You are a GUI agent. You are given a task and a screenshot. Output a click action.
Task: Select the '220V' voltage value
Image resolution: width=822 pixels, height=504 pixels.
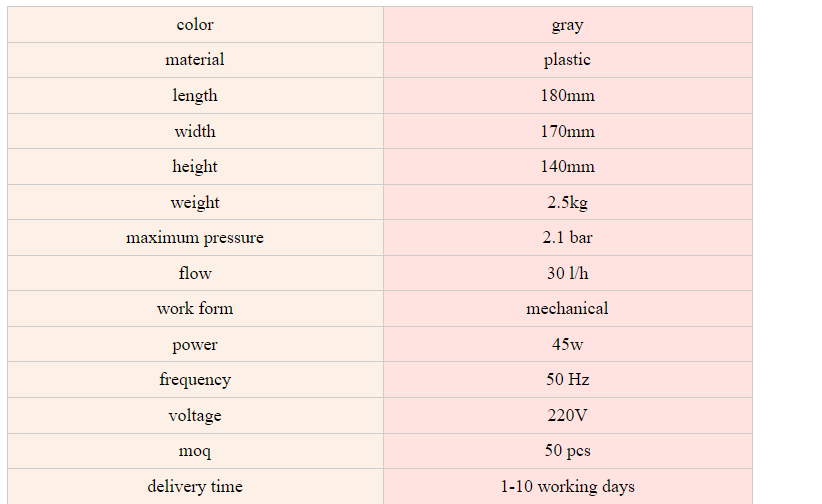click(x=567, y=416)
